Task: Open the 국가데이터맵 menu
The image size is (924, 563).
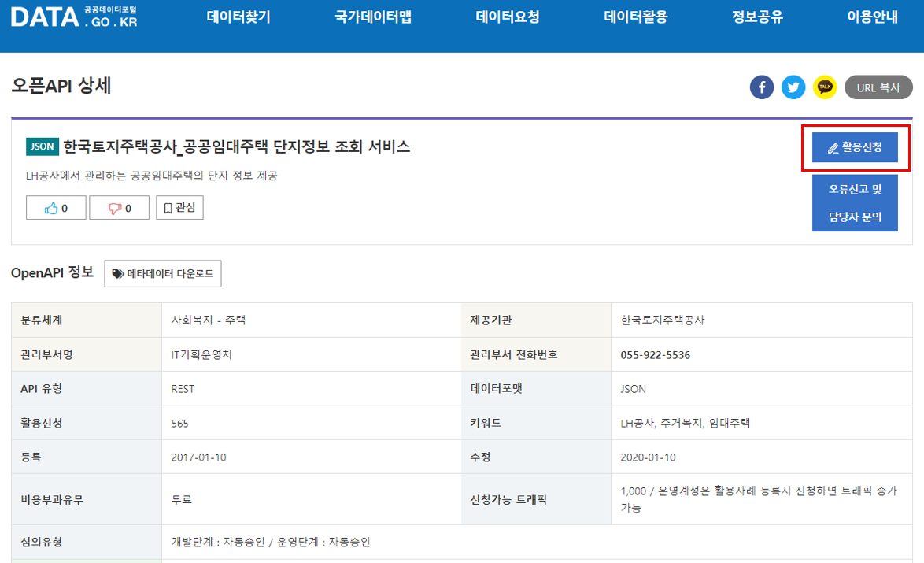Action: tap(373, 17)
